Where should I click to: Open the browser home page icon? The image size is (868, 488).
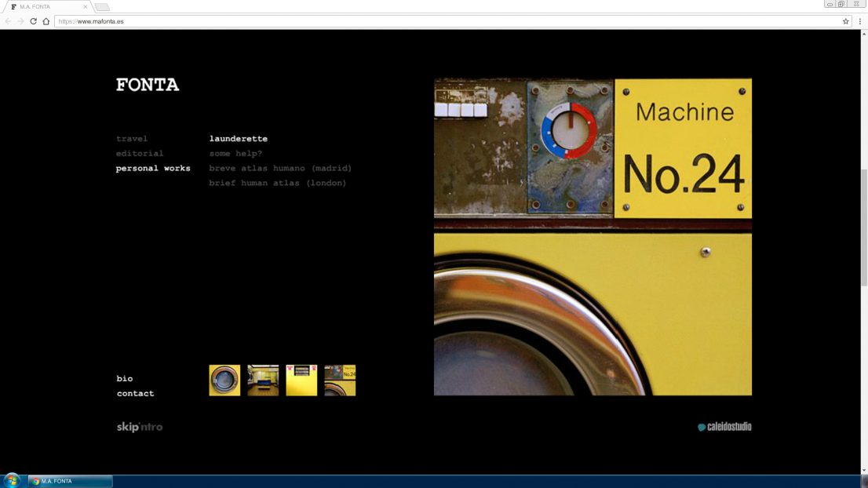click(46, 21)
